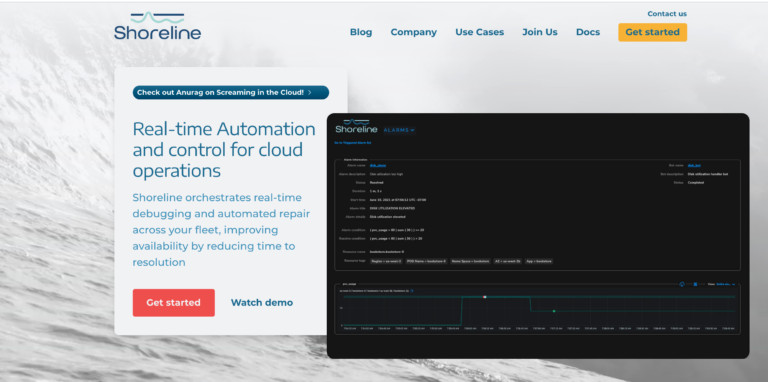Click the yellow Get started button
This screenshot has height=382, width=768.
point(652,32)
